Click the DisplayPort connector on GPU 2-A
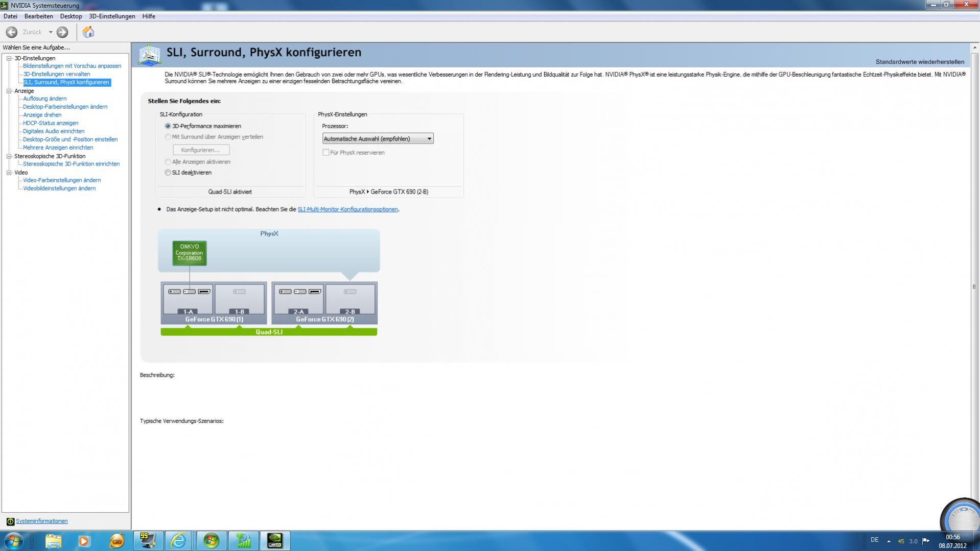Image resolution: width=980 pixels, height=551 pixels. click(x=315, y=292)
